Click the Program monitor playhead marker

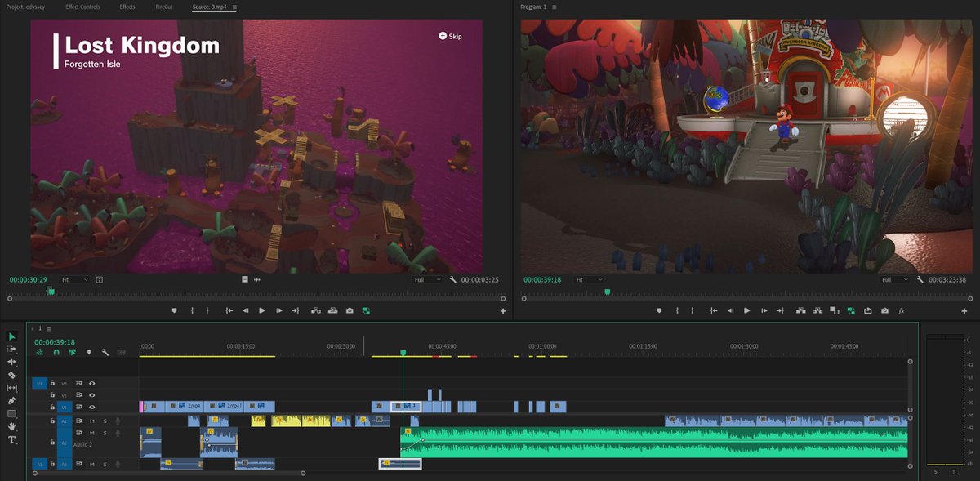coord(607,292)
